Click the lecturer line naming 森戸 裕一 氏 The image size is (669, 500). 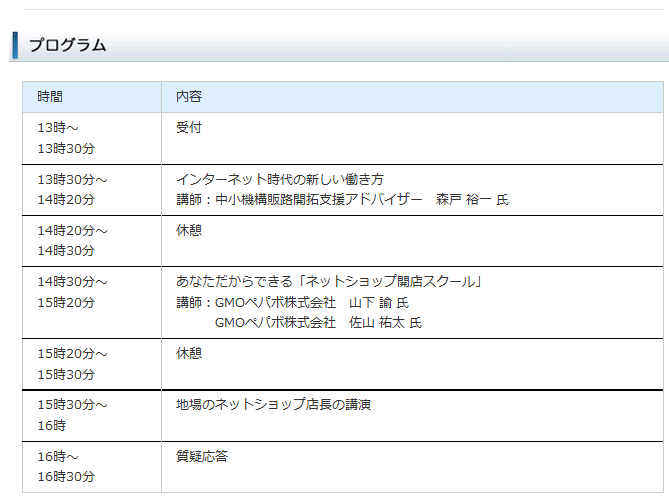pyautogui.click(x=342, y=200)
